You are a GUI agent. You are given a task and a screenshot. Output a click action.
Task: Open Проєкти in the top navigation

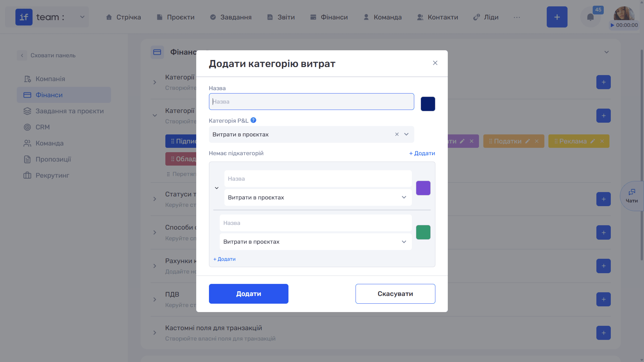pos(175,17)
